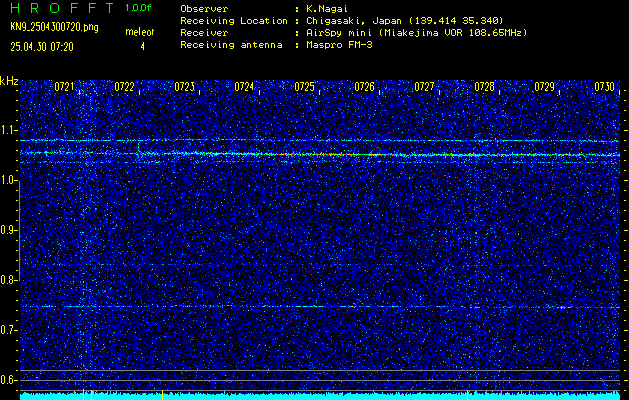Select the Maspro FM-3 antenna text

point(338,45)
